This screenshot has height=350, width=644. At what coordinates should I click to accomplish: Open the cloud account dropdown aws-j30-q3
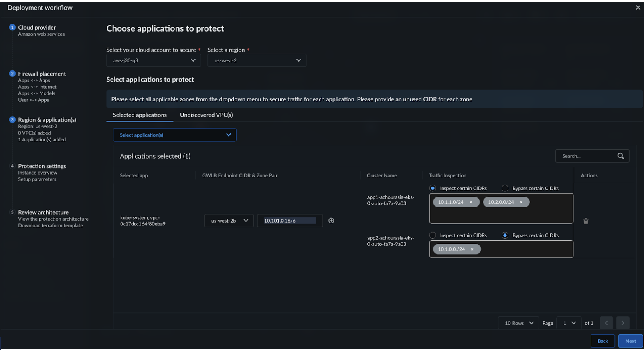[x=153, y=60]
